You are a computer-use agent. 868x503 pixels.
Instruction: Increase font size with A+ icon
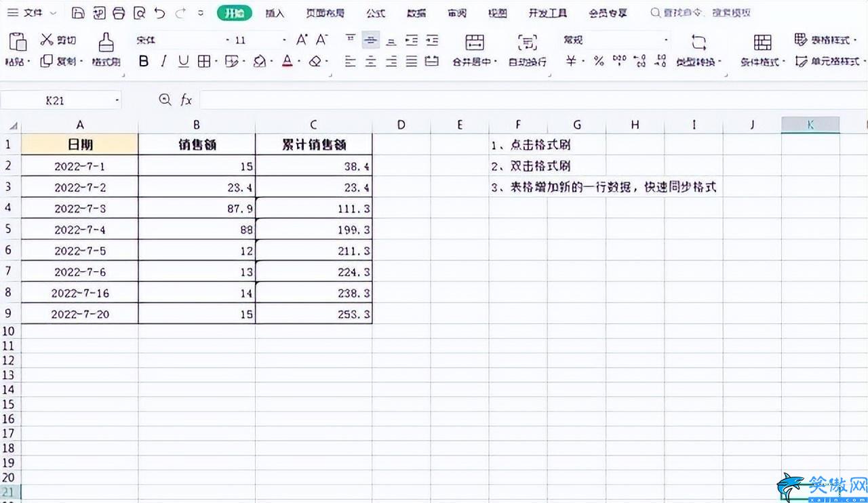[x=302, y=40]
